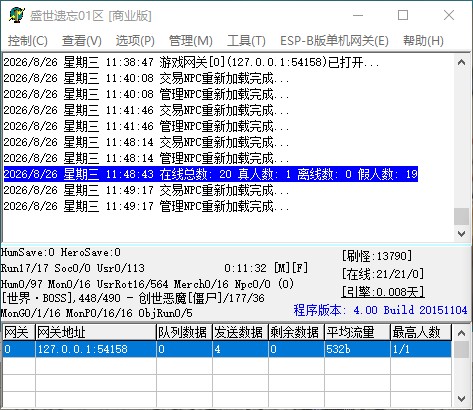The width and height of the screenshot is (473, 410).
Task: Click the application icon in title bar
Action: tap(17, 15)
